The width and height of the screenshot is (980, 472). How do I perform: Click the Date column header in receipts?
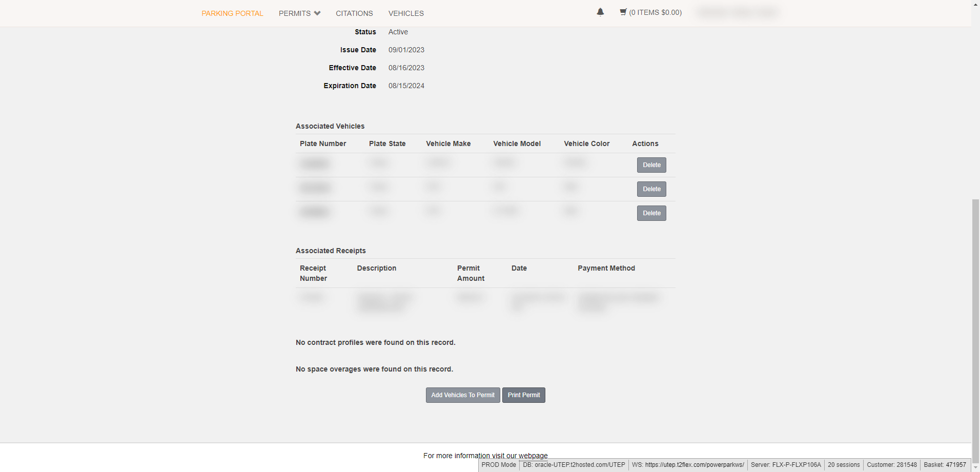519,268
